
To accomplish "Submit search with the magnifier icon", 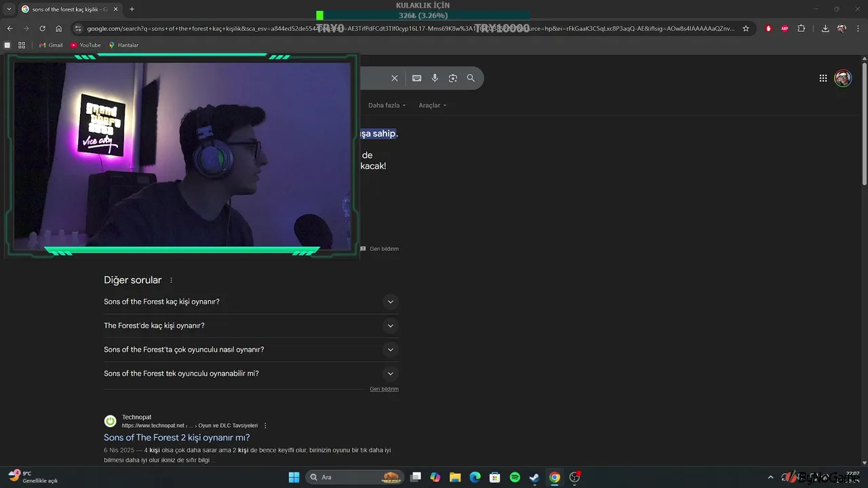I will click(x=471, y=78).
